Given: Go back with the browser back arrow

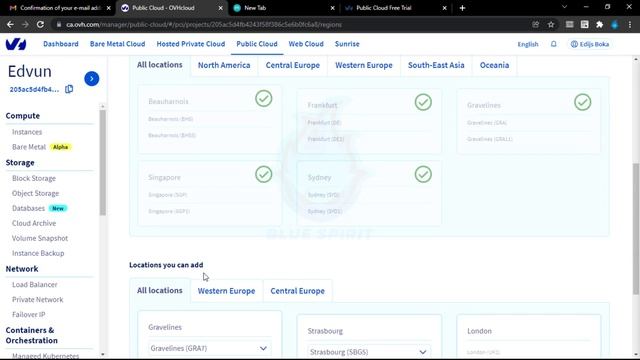Looking at the screenshot, I should pos(10,24).
